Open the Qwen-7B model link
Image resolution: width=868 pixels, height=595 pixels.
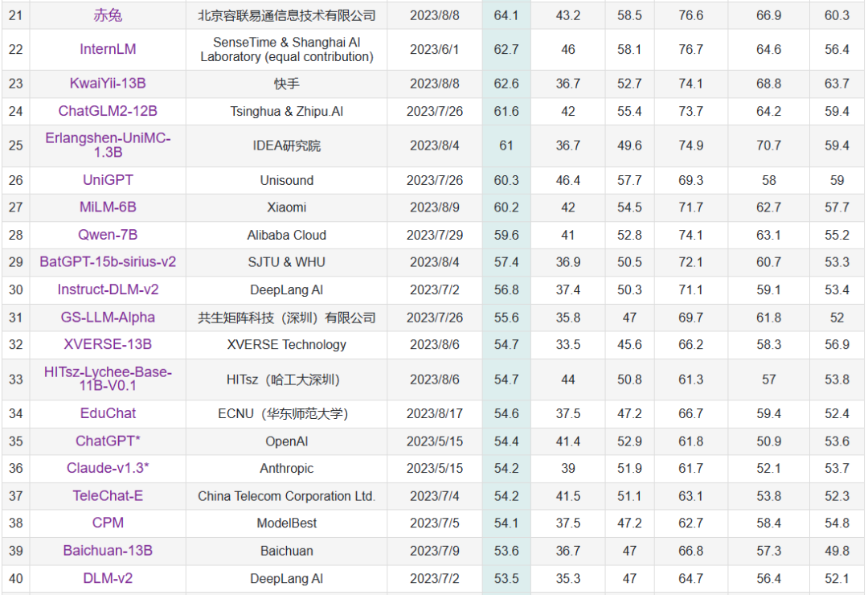pos(108,235)
